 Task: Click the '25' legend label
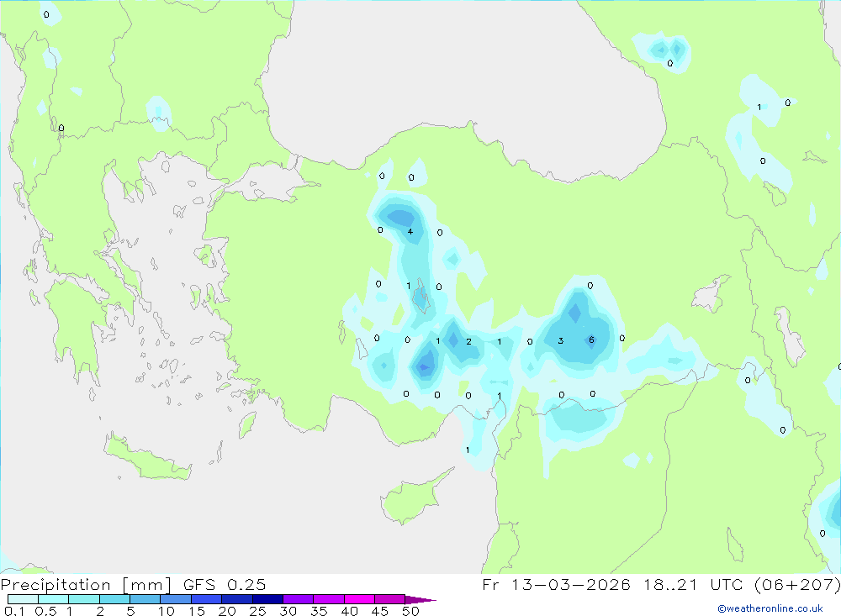click(x=258, y=611)
